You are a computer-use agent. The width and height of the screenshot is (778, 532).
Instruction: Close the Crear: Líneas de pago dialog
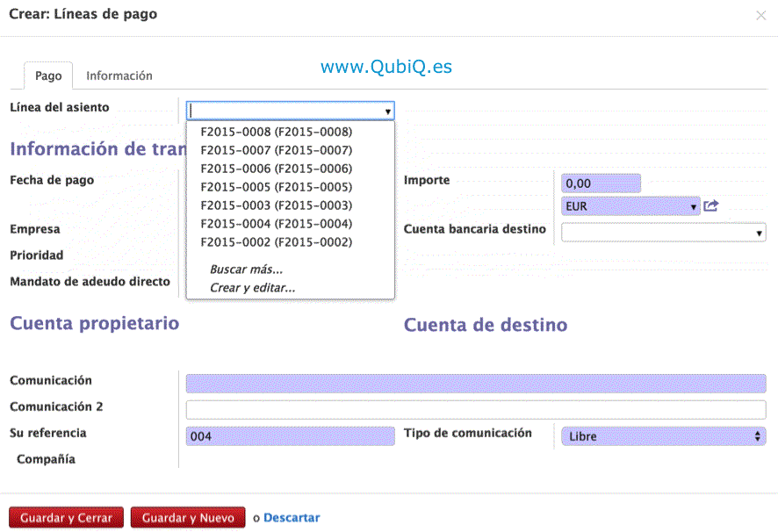[x=760, y=16]
